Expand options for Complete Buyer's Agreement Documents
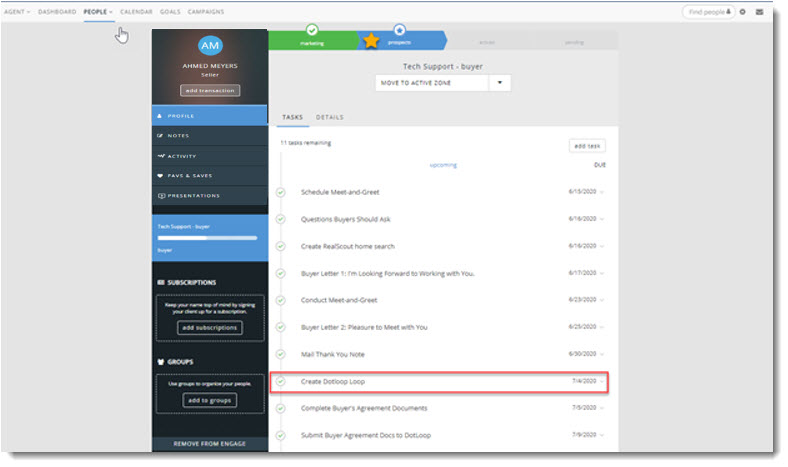 [x=602, y=408]
